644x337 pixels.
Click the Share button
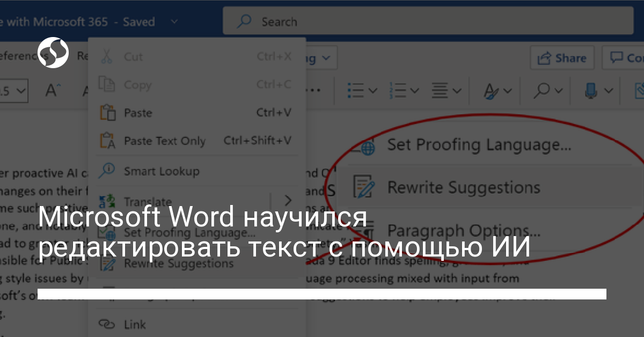[562, 58]
